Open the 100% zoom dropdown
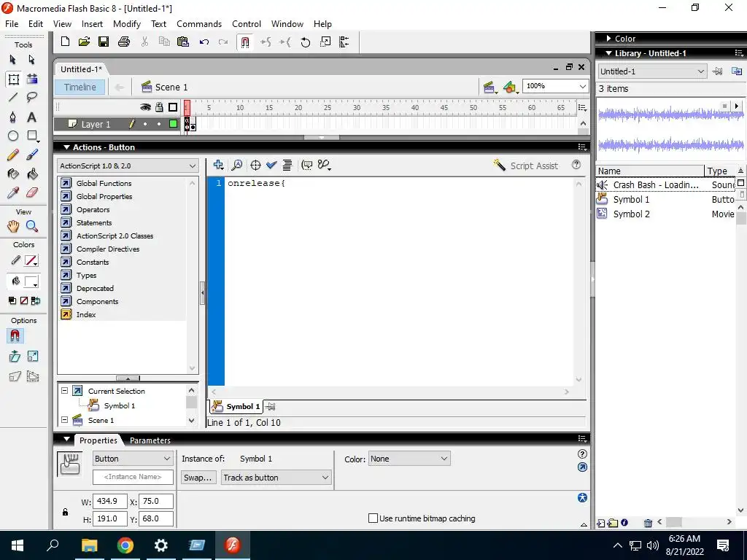This screenshot has width=747, height=560. point(555,86)
